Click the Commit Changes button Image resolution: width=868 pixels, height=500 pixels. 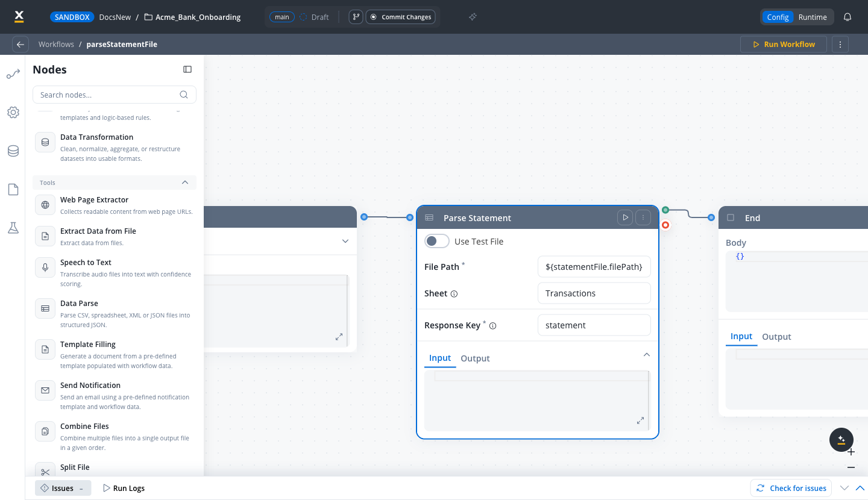[400, 17]
